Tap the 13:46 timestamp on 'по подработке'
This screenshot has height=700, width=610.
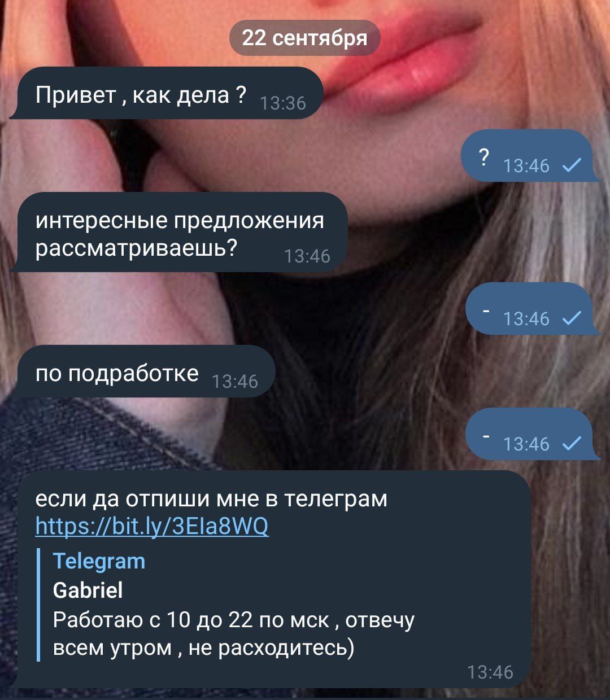click(x=235, y=382)
